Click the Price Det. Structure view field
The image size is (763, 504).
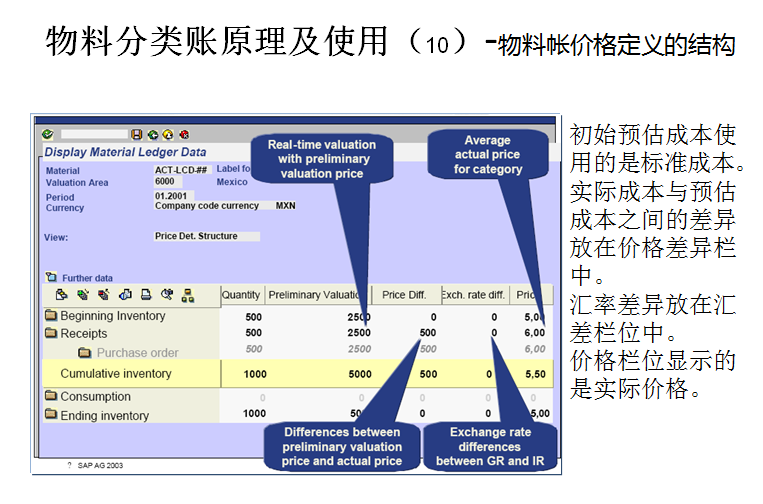(207, 236)
